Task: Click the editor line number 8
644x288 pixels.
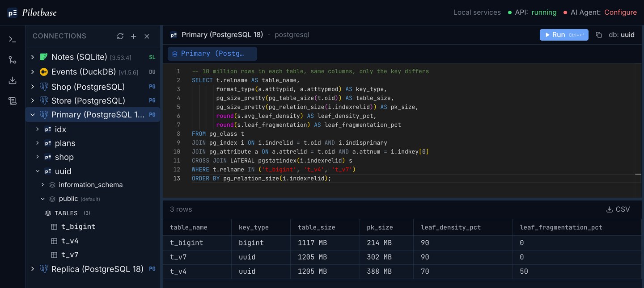Action: 178,134
